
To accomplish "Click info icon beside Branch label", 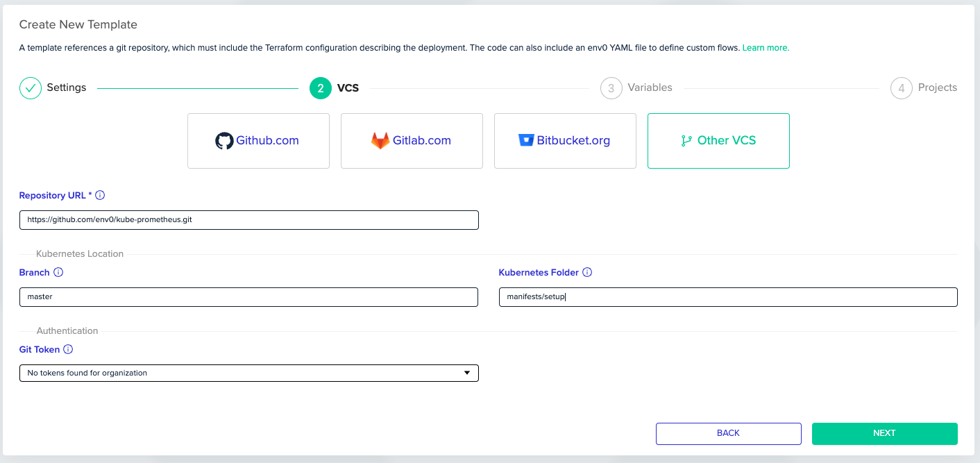I will pyautogui.click(x=58, y=273).
